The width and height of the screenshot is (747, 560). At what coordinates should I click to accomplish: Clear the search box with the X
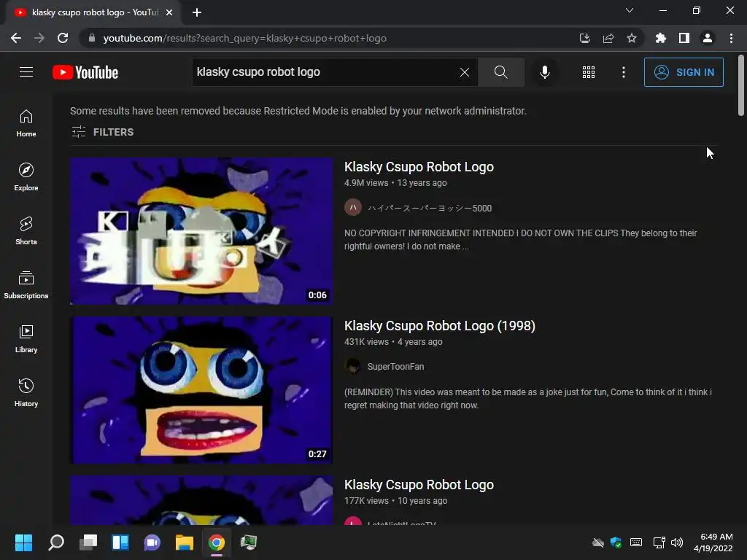point(465,72)
